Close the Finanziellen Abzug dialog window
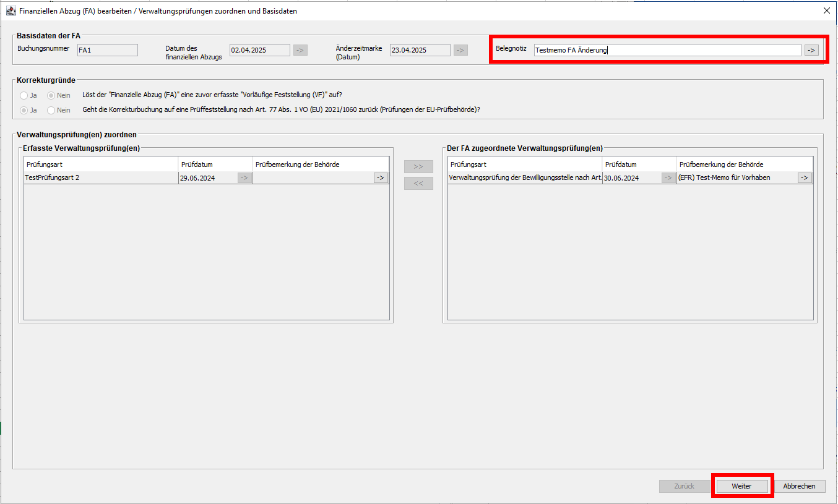The height and width of the screenshot is (504, 838). tap(826, 11)
